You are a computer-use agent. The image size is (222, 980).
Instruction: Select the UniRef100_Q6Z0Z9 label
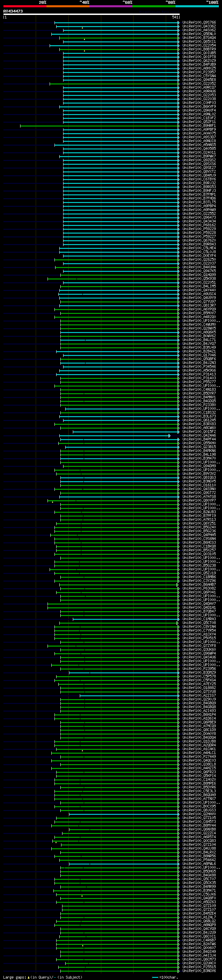tap(199, 60)
